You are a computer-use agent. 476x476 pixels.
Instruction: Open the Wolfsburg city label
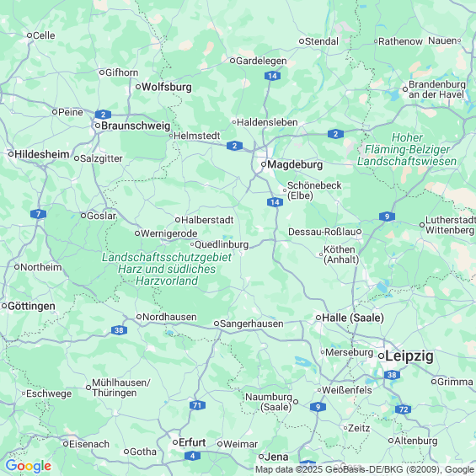[x=167, y=87]
